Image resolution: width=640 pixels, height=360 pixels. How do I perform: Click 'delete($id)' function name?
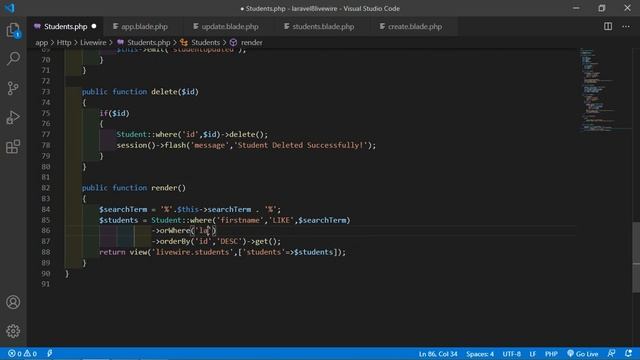(x=175, y=92)
